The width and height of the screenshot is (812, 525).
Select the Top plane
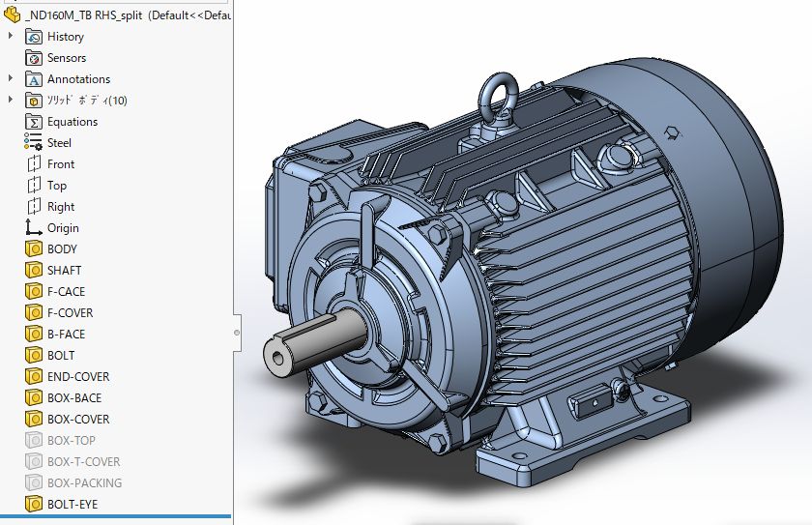click(57, 186)
